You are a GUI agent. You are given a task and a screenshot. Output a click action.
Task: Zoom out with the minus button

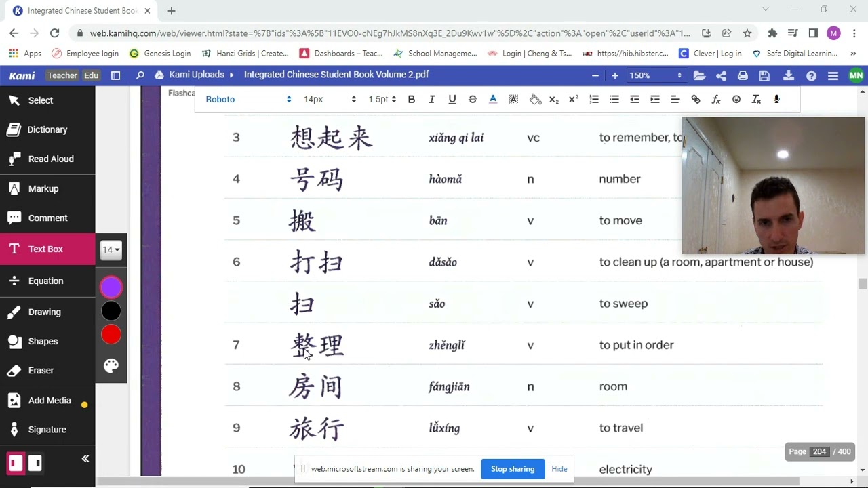pyautogui.click(x=595, y=75)
